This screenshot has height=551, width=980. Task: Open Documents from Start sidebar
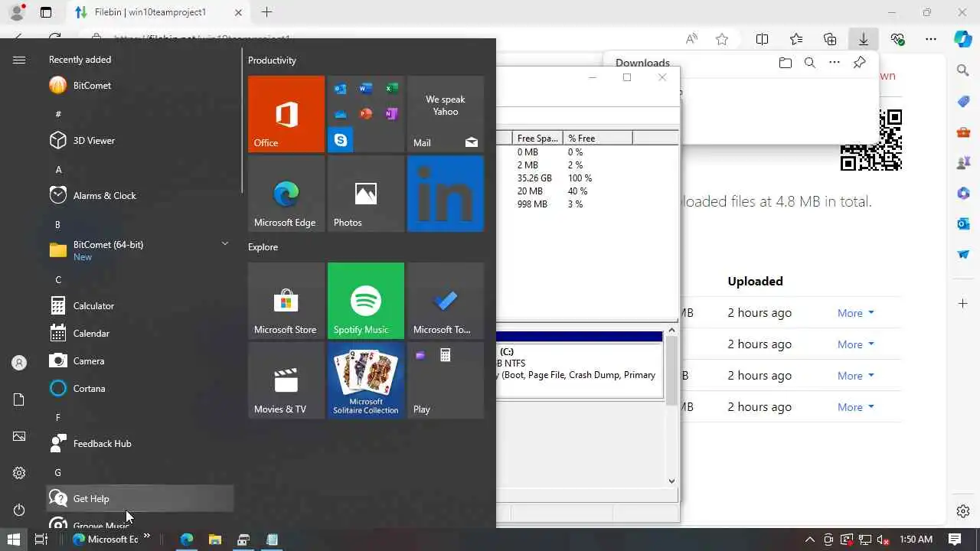[19, 399]
